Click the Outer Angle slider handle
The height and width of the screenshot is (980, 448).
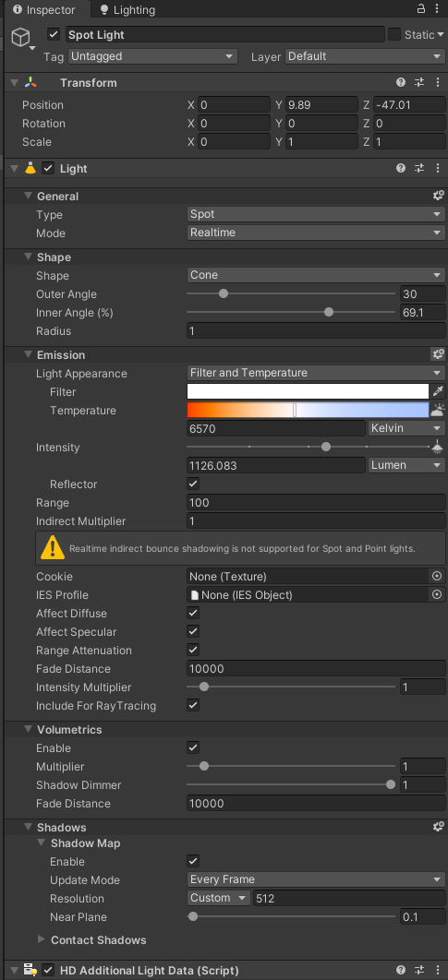pyautogui.click(x=223, y=293)
